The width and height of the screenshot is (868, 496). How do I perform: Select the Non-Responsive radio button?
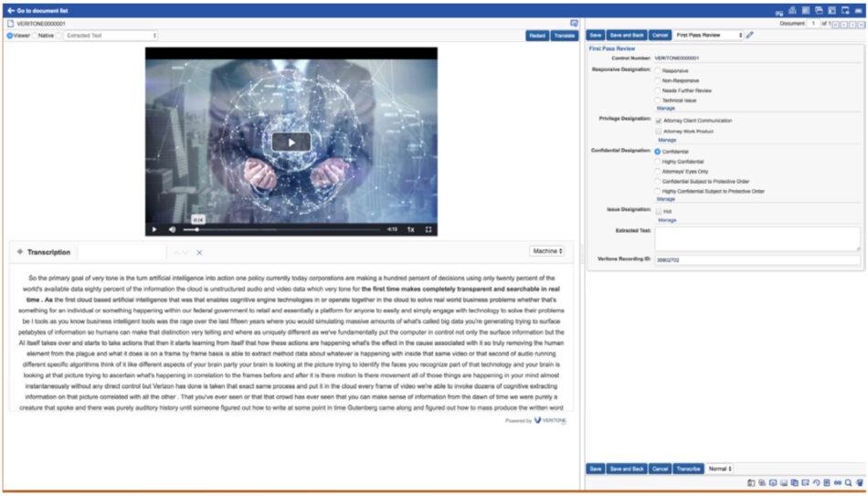[x=658, y=80]
